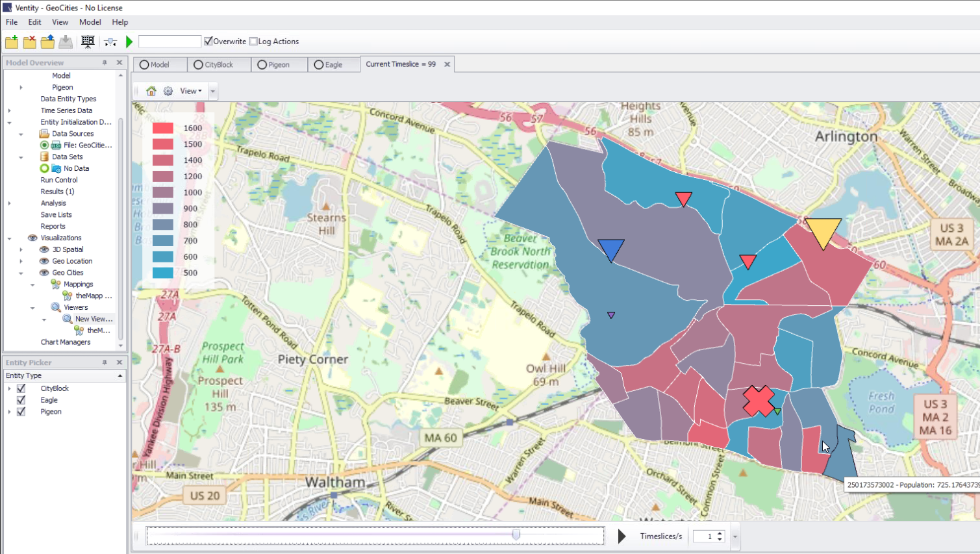The width and height of the screenshot is (980, 554).
Task: Open the timeslice bar options arrow
Action: pyautogui.click(x=735, y=536)
